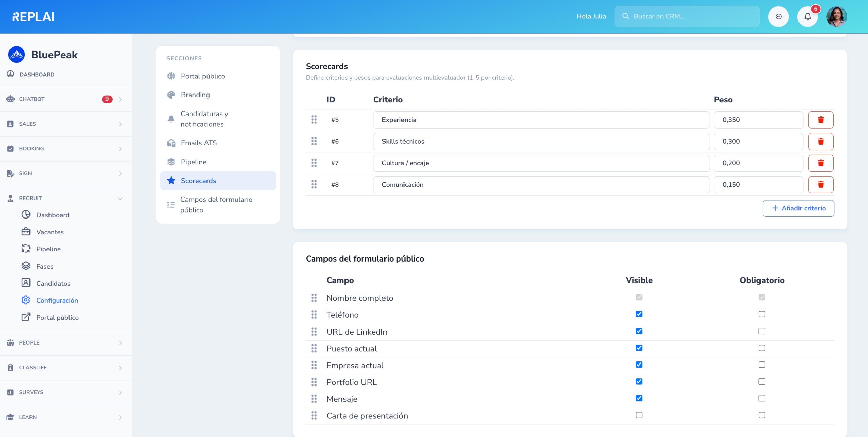The width and height of the screenshot is (868, 437).
Task: Select Pipeline in Secciones list
Action: [218, 162]
